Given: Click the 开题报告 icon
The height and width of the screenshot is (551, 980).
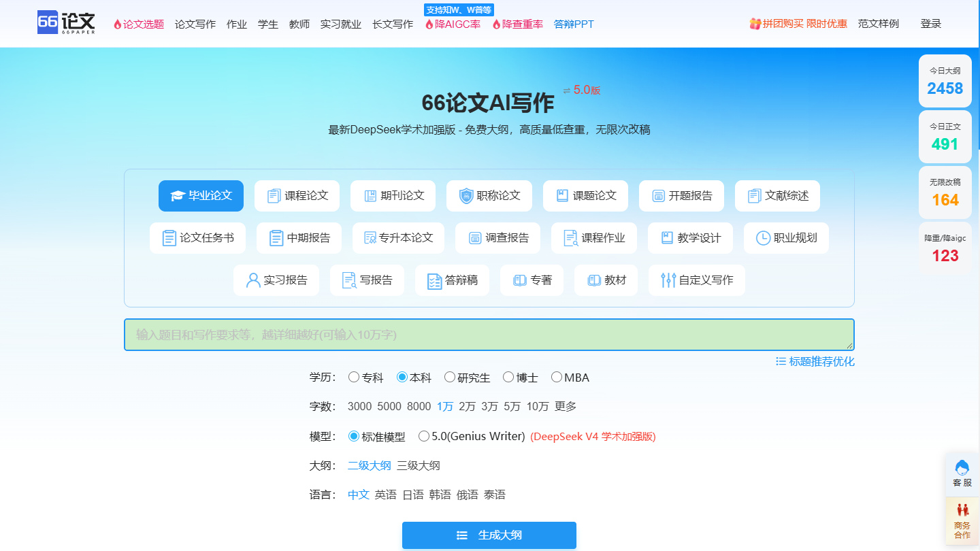Looking at the screenshot, I should click(658, 196).
